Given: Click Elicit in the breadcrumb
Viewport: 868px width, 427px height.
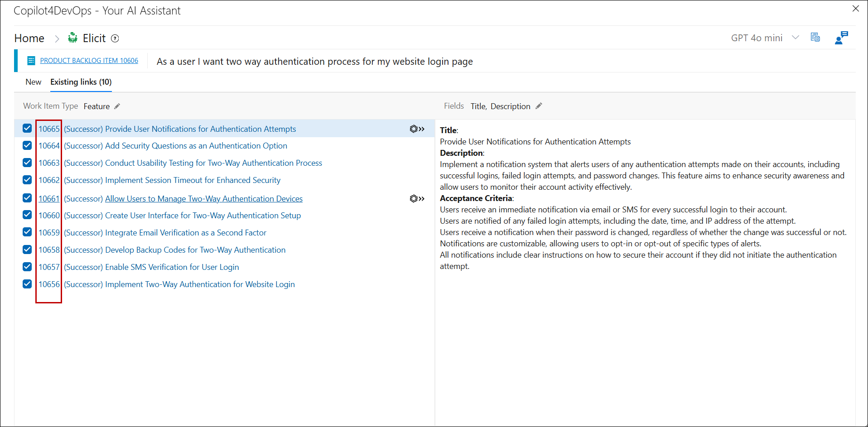Looking at the screenshot, I should 94,38.
